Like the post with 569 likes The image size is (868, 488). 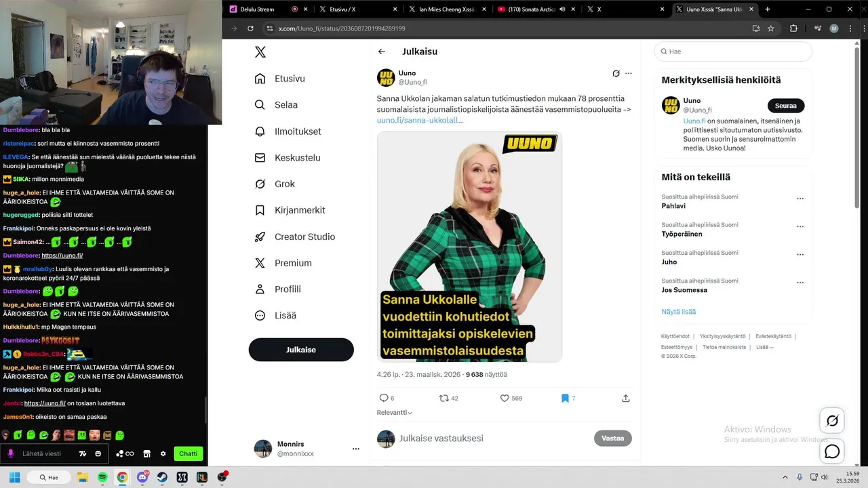coord(511,399)
